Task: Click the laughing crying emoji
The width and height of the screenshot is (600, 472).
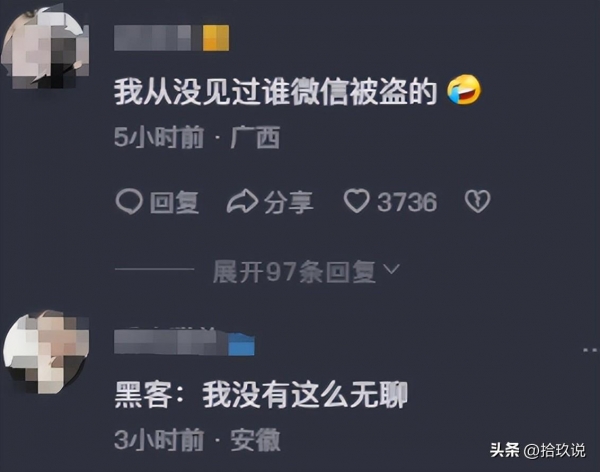Action: 464,90
